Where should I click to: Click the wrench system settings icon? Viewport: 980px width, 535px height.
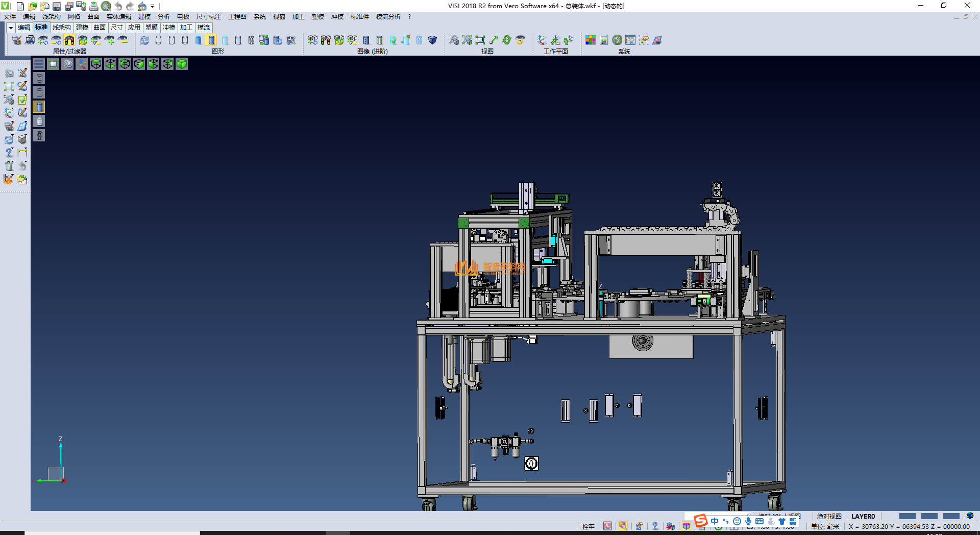pos(617,40)
